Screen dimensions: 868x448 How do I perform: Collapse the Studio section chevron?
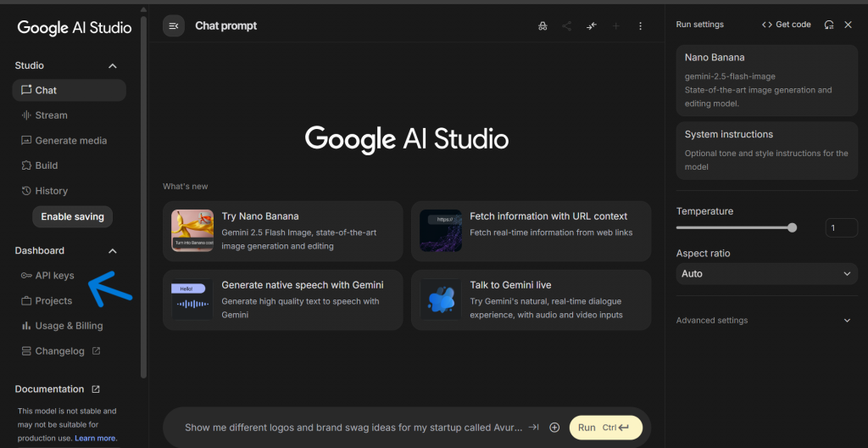(113, 66)
